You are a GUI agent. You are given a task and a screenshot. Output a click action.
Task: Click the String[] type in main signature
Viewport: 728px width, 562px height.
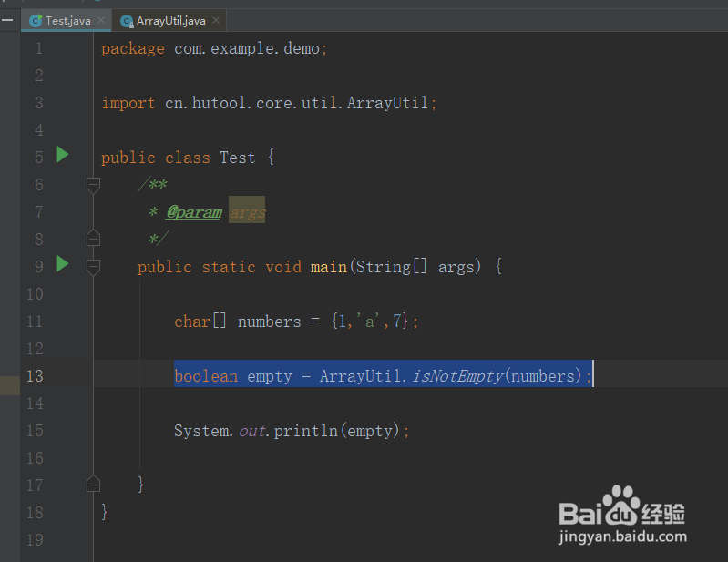391,267
